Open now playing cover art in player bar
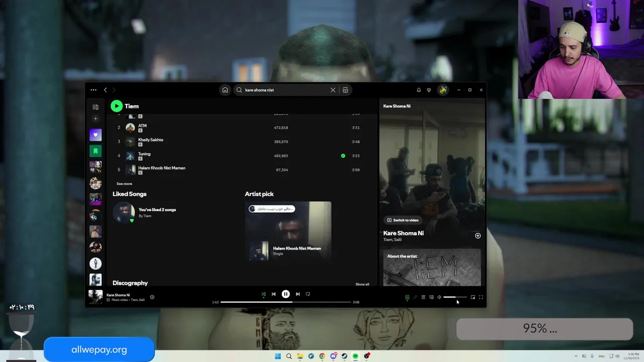The height and width of the screenshot is (362, 644). pos(96,297)
